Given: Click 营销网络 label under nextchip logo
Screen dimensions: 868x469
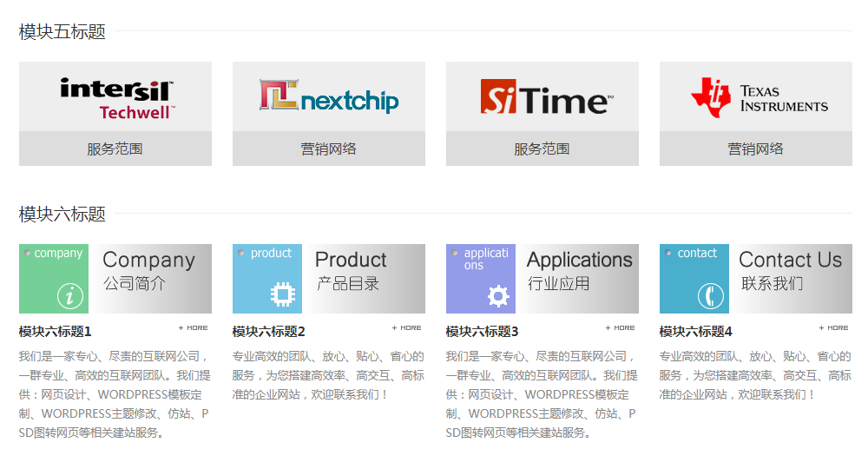Looking at the screenshot, I should (x=329, y=149).
